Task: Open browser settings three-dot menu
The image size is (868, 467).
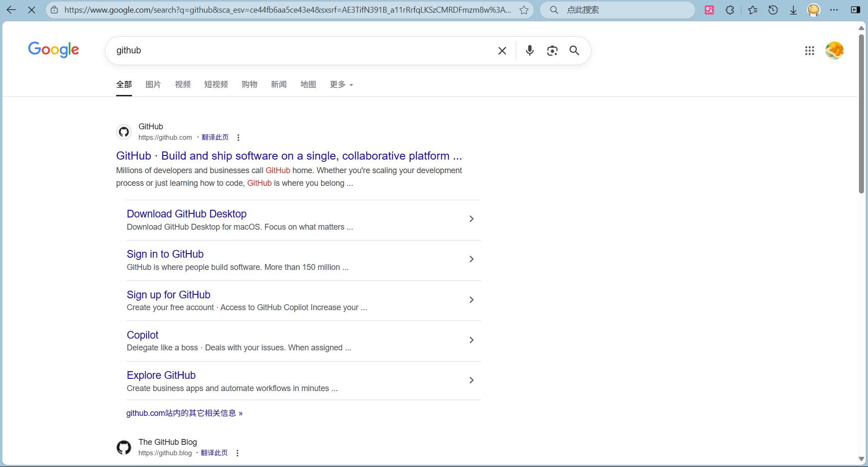Action: pos(834,10)
